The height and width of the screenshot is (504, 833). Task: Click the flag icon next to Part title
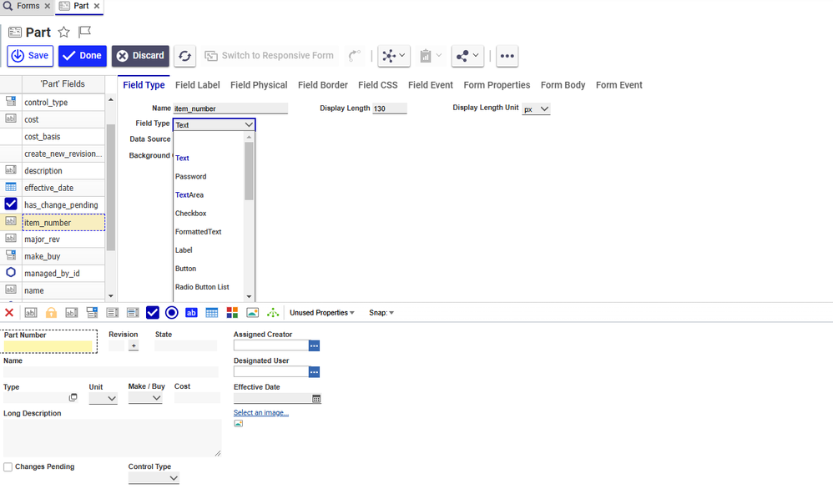[x=84, y=33]
